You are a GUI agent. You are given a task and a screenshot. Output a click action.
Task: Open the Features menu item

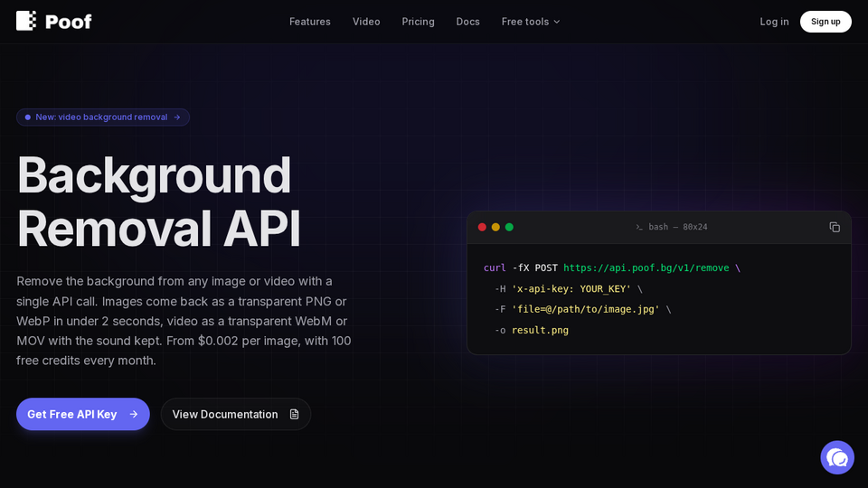(x=310, y=22)
